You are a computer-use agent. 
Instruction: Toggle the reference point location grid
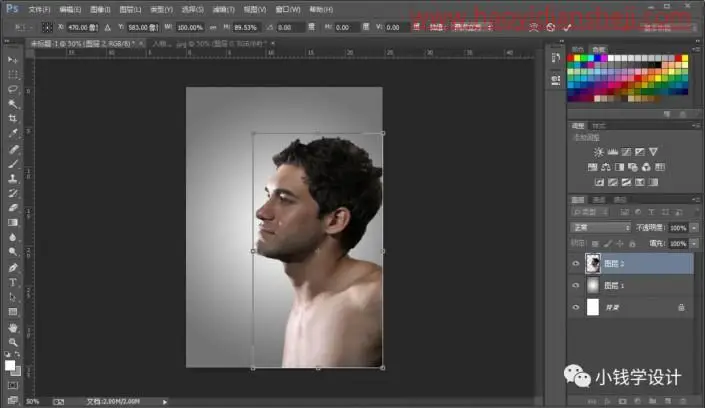point(47,27)
